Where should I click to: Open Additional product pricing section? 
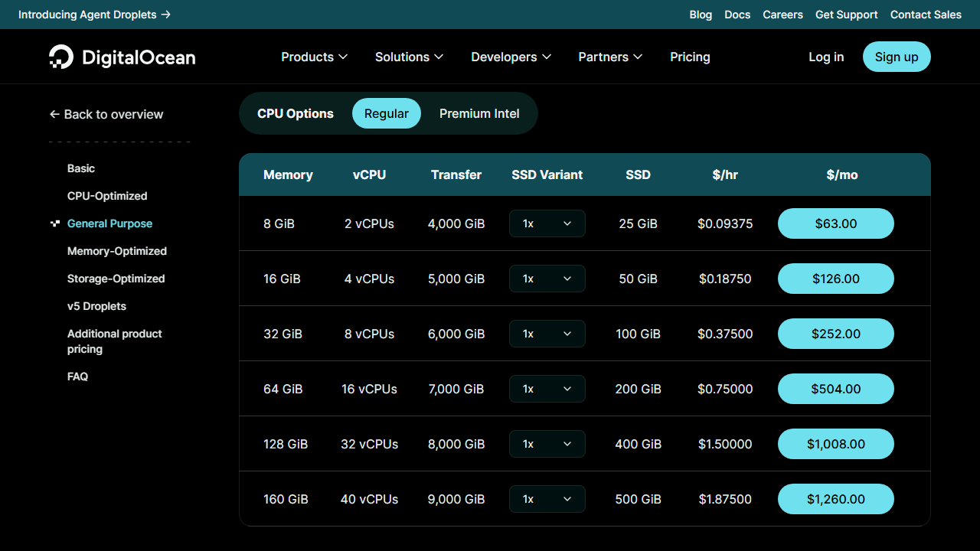[115, 341]
